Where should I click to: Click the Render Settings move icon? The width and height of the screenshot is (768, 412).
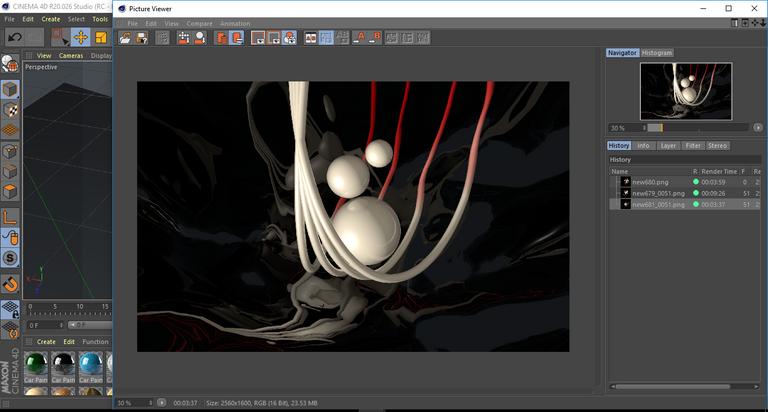(x=184, y=38)
